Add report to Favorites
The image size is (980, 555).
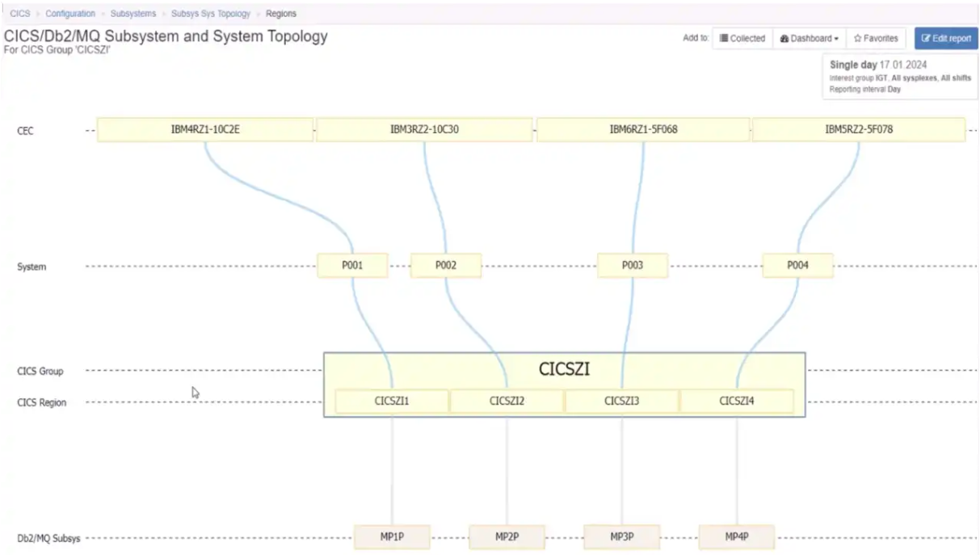[876, 38]
